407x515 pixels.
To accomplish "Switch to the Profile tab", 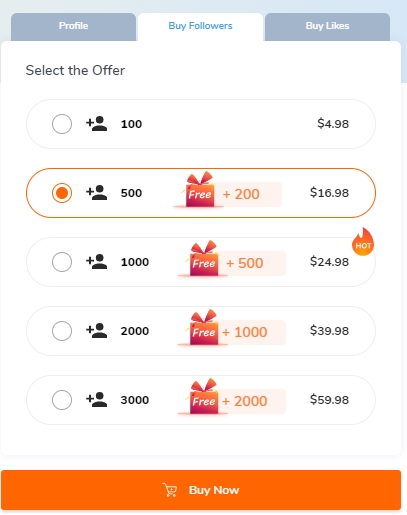I will (x=73, y=27).
